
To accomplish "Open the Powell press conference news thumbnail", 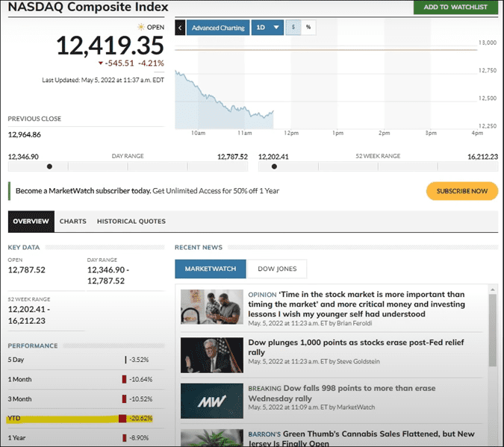I will point(212,355).
